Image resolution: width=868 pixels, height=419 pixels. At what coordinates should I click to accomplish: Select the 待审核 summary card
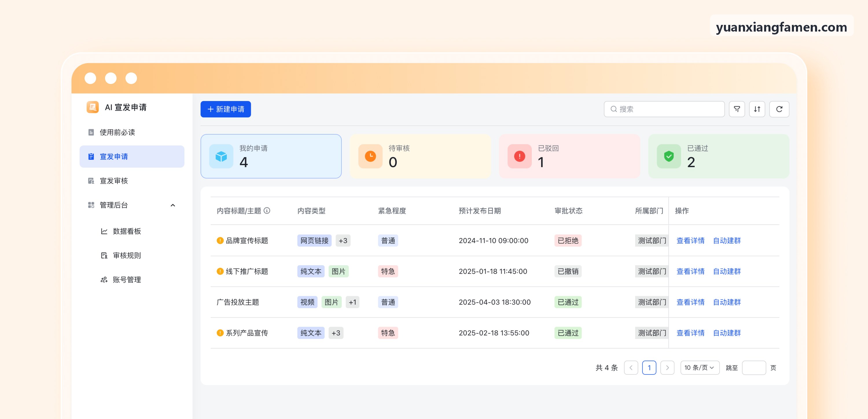pos(420,156)
